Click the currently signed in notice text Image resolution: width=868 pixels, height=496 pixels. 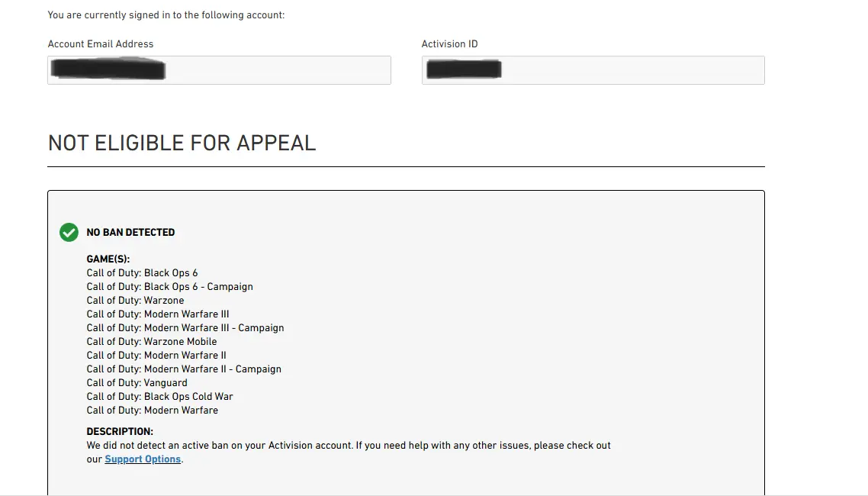pyautogui.click(x=166, y=15)
